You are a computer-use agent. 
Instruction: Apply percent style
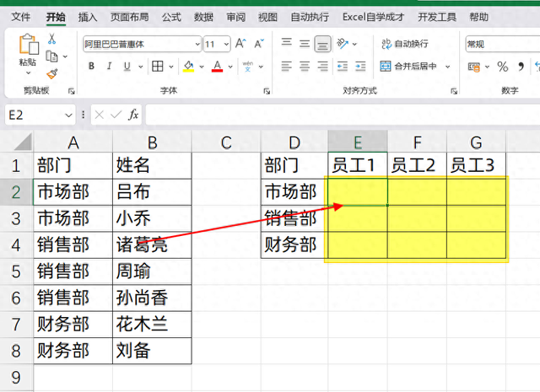click(x=503, y=67)
